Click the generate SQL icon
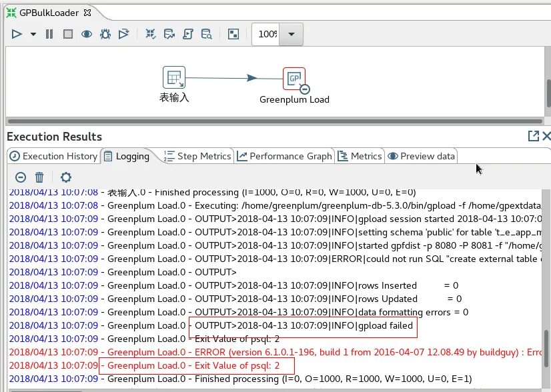Image resolution: width=551 pixels, height=392 pixels. click(188, 34)
